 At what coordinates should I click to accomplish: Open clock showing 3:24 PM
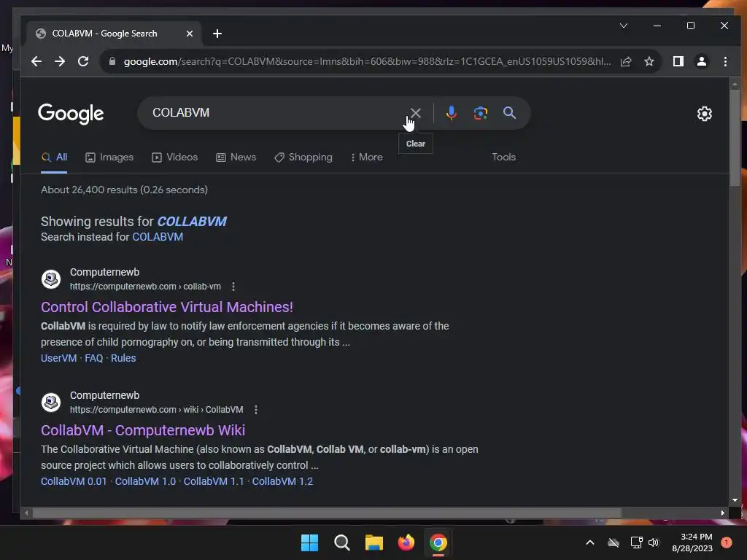pos(692,542)
